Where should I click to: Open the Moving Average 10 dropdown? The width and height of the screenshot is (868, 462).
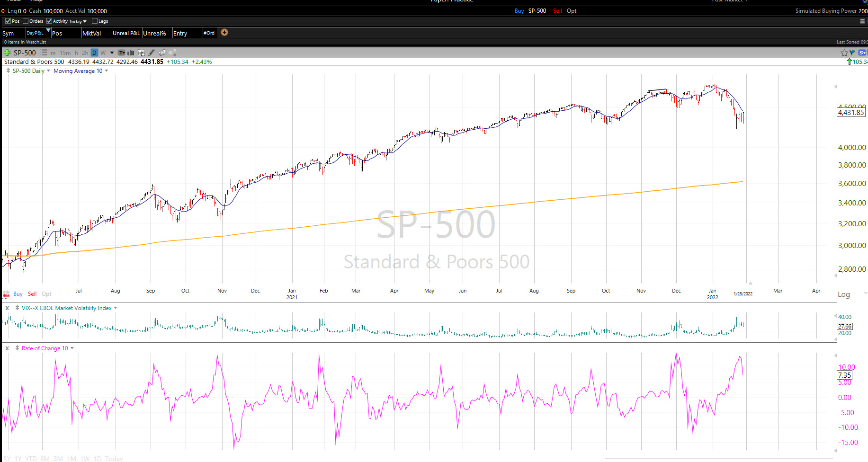tap(106, 71)
